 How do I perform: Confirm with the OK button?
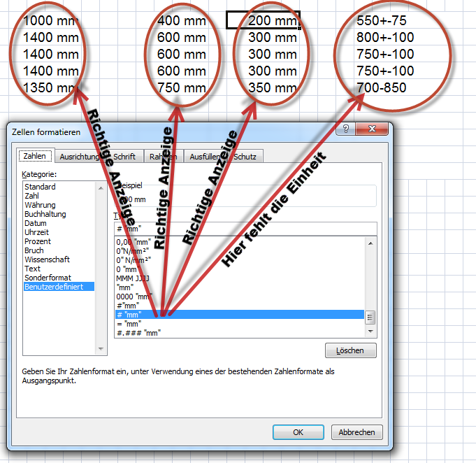point(298,432)
